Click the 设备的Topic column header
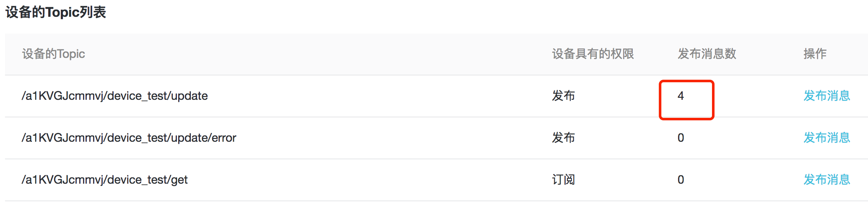Screen dimensions: 868x208 pyautogui.click(x=53, y=54)
